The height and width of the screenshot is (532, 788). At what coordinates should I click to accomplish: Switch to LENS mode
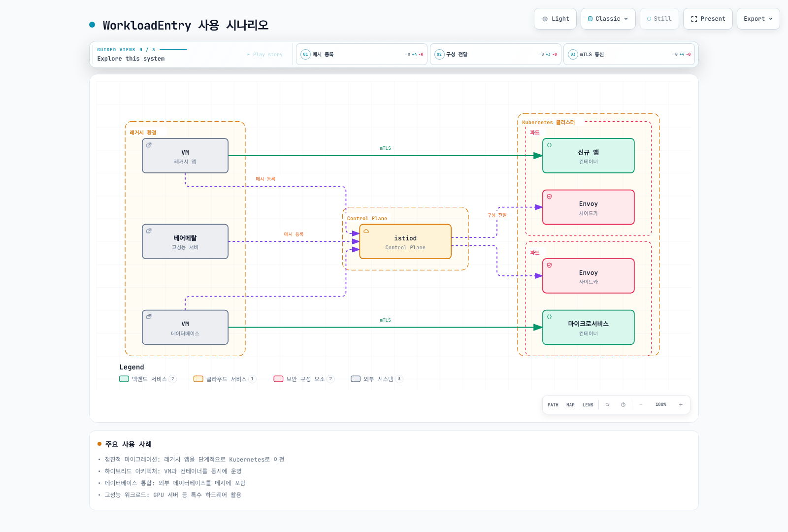click(588, 405)
